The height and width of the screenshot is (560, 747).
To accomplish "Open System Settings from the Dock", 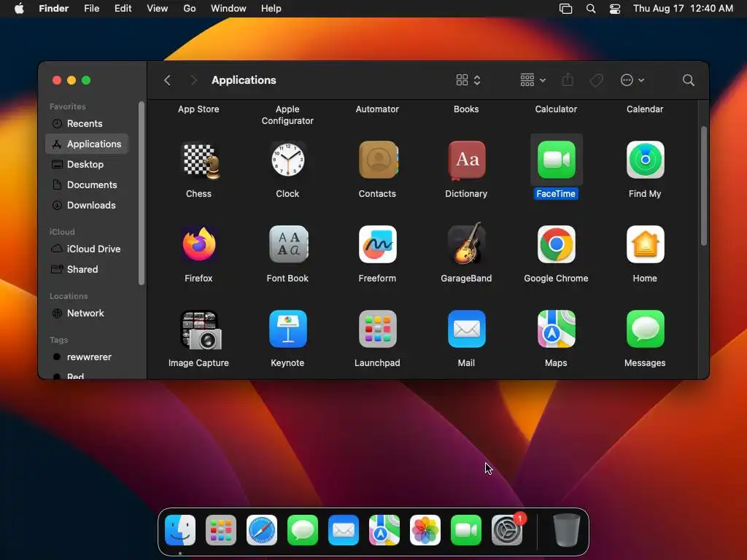I will (x=507, y=530).
